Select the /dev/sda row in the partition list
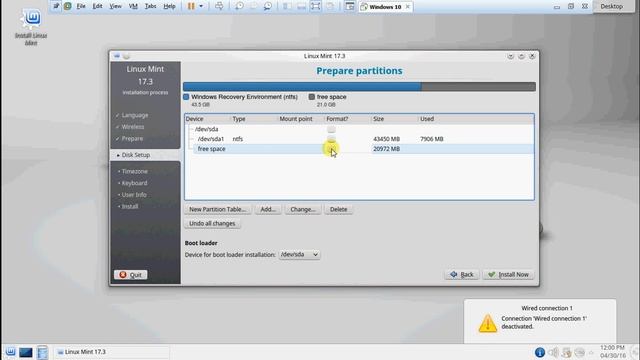This screenshot has height=360, width=640. [359, 129]
